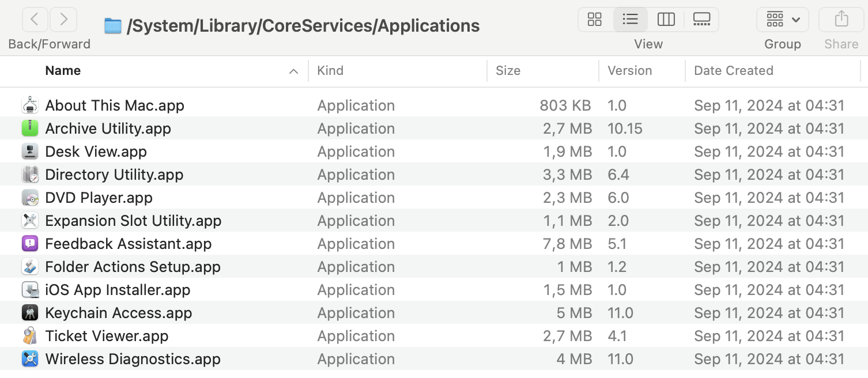
Task: Click the blue folder icon in title
Action: point(113,26)
